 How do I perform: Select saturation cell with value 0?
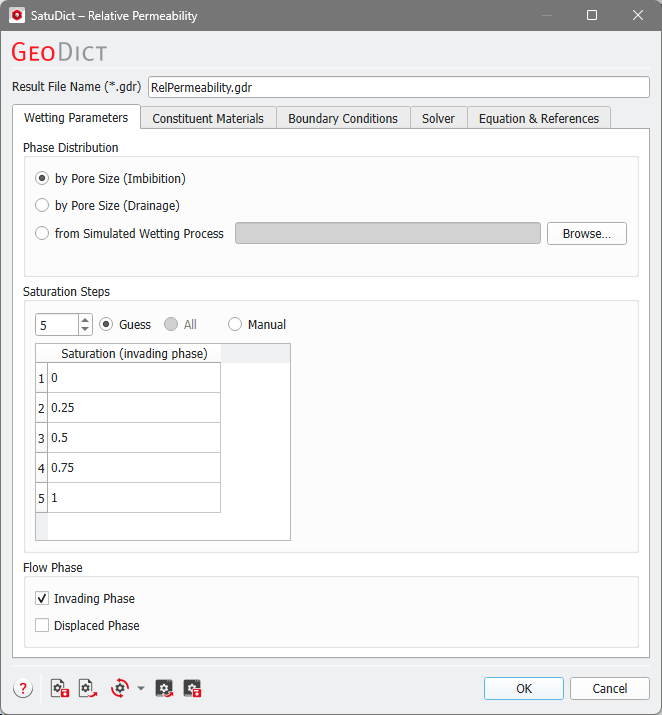134,378
